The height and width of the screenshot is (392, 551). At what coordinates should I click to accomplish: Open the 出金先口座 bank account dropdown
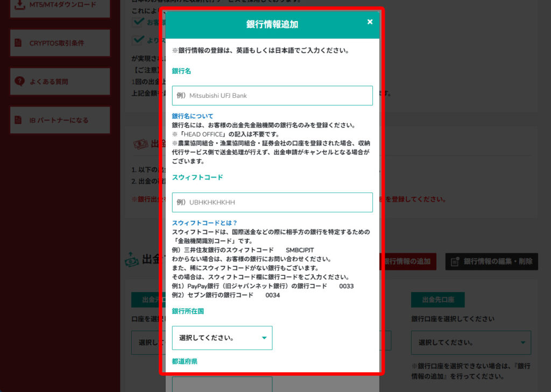click(x=471, y=343)
